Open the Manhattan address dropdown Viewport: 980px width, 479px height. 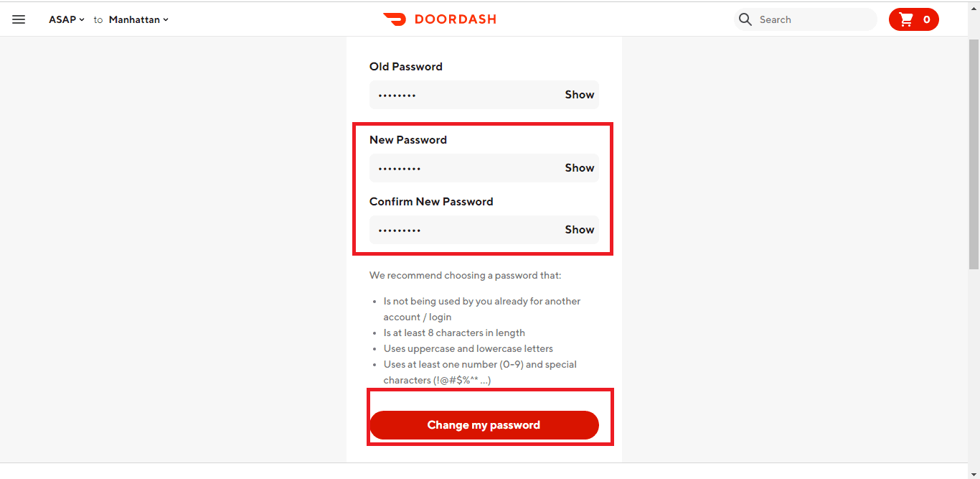[x=138, y=19]
